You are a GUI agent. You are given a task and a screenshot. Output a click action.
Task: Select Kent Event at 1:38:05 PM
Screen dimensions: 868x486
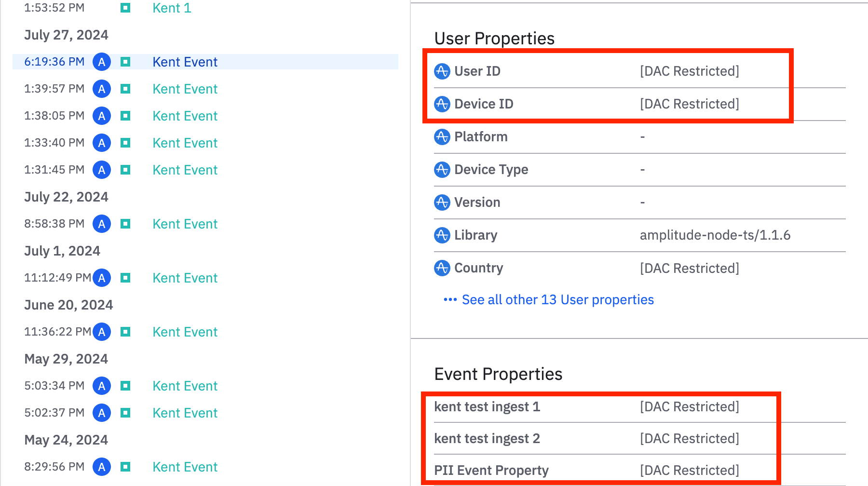[x=185, y=116]
